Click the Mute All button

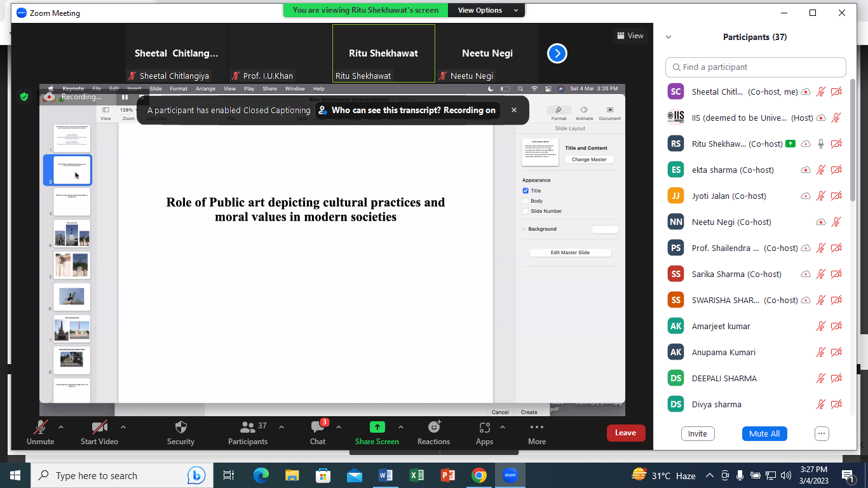tap(764, 433)
